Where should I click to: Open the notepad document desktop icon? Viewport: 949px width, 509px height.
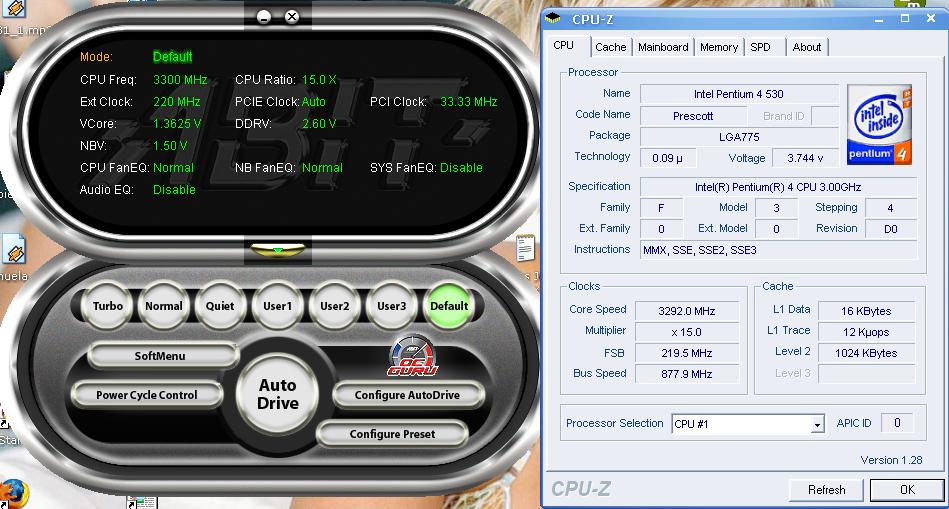tap(525, 248)
